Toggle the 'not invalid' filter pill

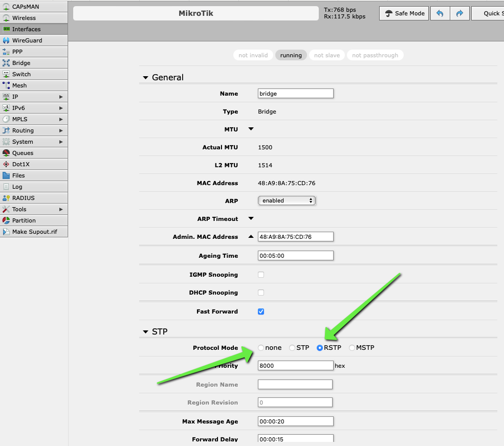pyautogui.click(x=253, y=55)
